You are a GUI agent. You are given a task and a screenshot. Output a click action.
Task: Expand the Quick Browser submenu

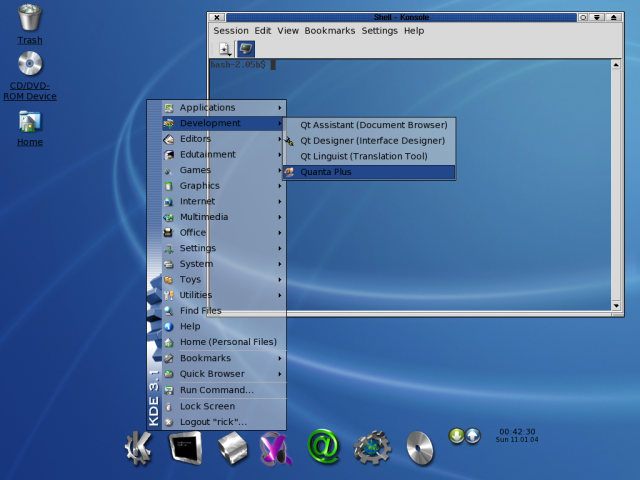224,374
